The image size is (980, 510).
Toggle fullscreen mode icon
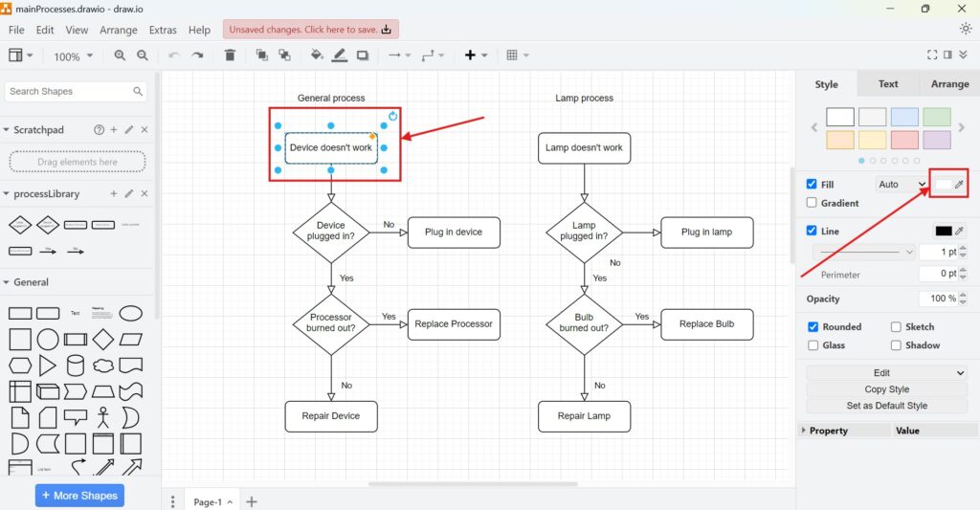(x=932, y=55)
